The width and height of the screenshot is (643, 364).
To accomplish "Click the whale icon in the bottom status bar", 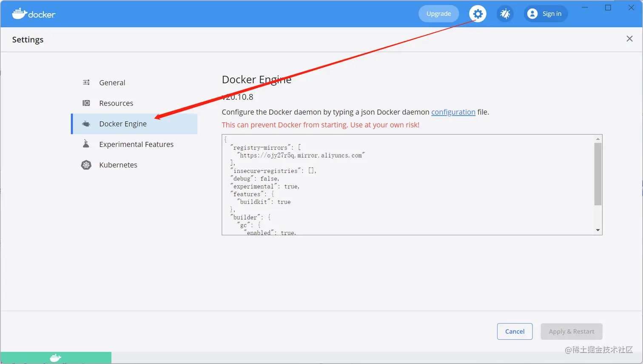I will point(56,358).
